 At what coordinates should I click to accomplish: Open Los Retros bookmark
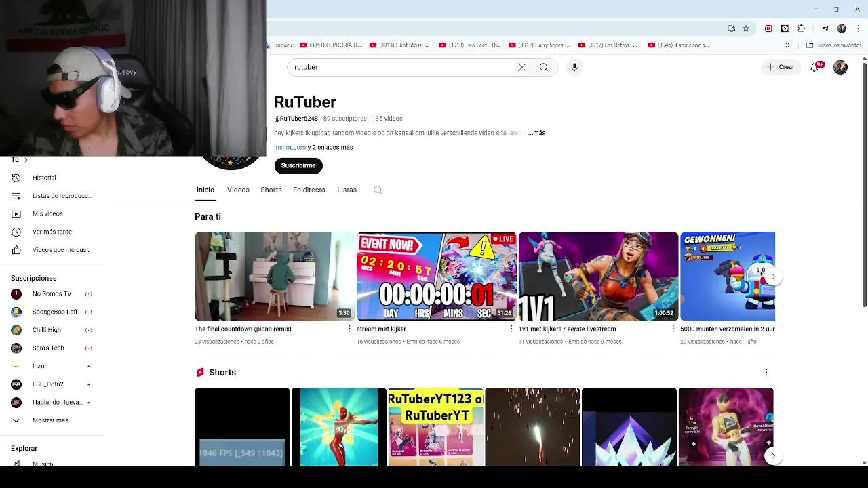tap(609, 45)
